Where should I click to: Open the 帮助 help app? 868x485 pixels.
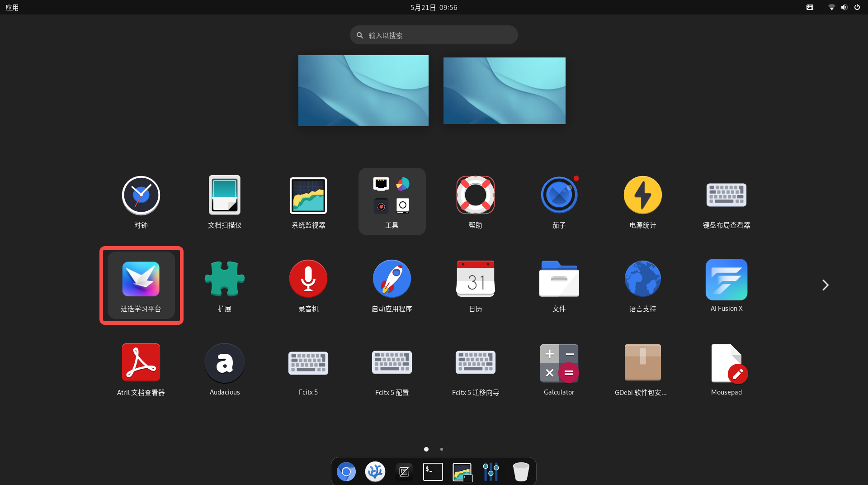[476, 202]
